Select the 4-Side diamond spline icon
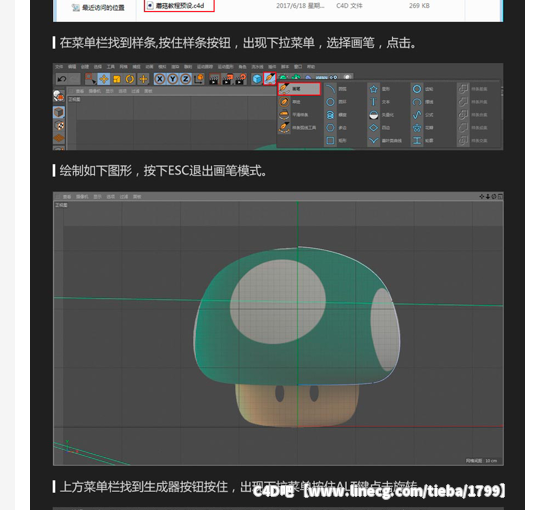Image resolution: width=539 pixels, height=510 pixels. click(x=374, y=128)
